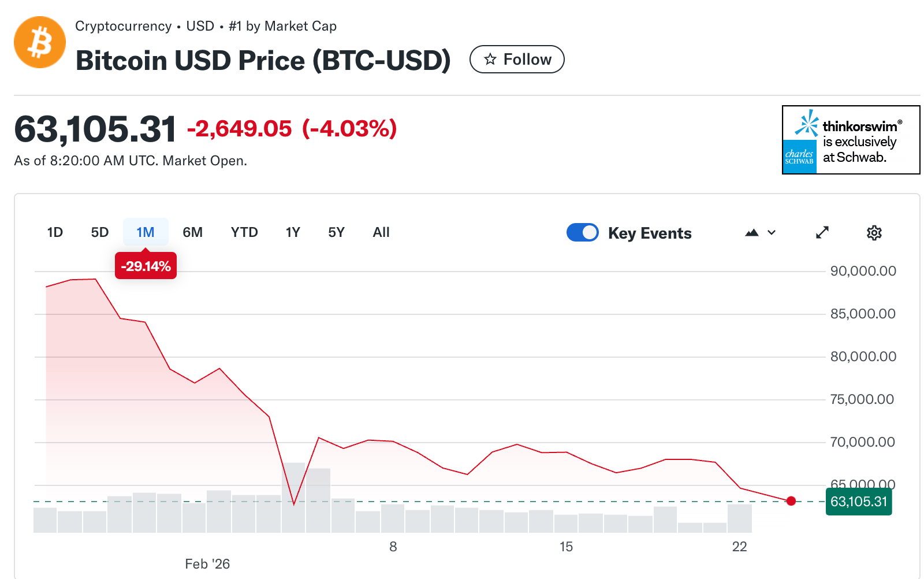Show the 1Y price range
The image size is (924, 579).
293,232
